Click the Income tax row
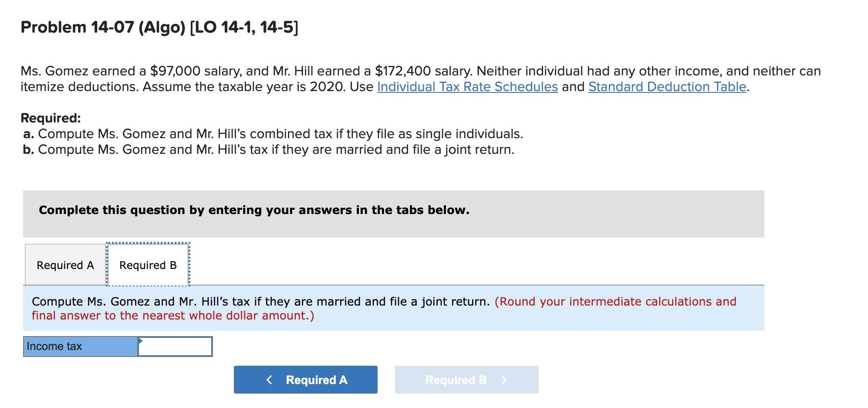This screenshot has height=408, width=868. tap(118, 347)
